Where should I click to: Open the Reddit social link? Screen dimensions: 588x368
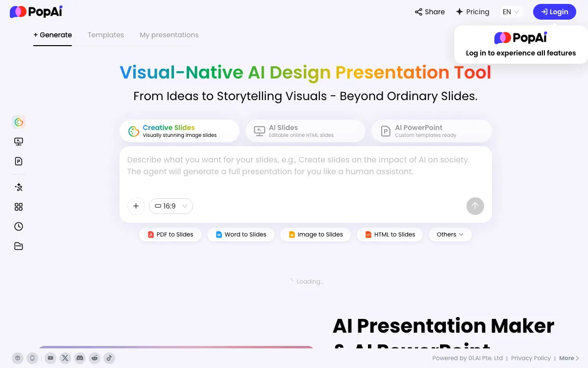[x=95, y=358]
